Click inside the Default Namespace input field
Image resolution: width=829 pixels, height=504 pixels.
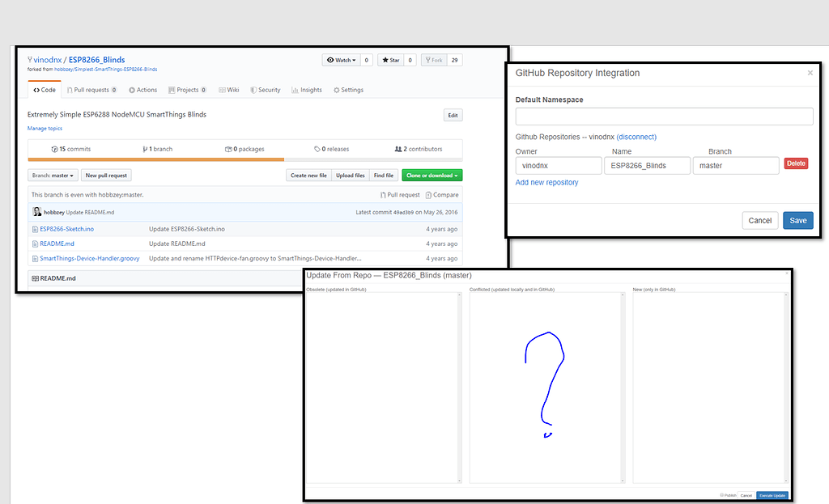click(664, 116)
